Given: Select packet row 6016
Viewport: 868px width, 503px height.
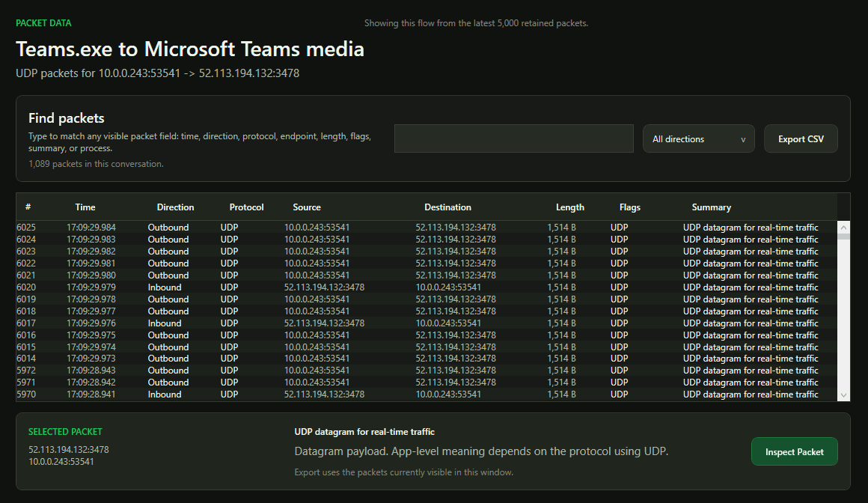Looking at the screenshot, I should coord(427,335).
